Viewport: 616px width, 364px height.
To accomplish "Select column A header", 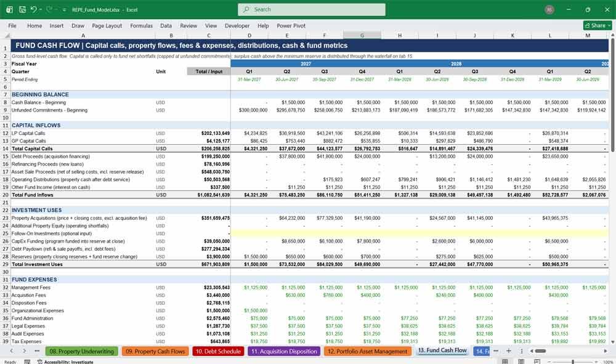I will (x=83, y=35).
